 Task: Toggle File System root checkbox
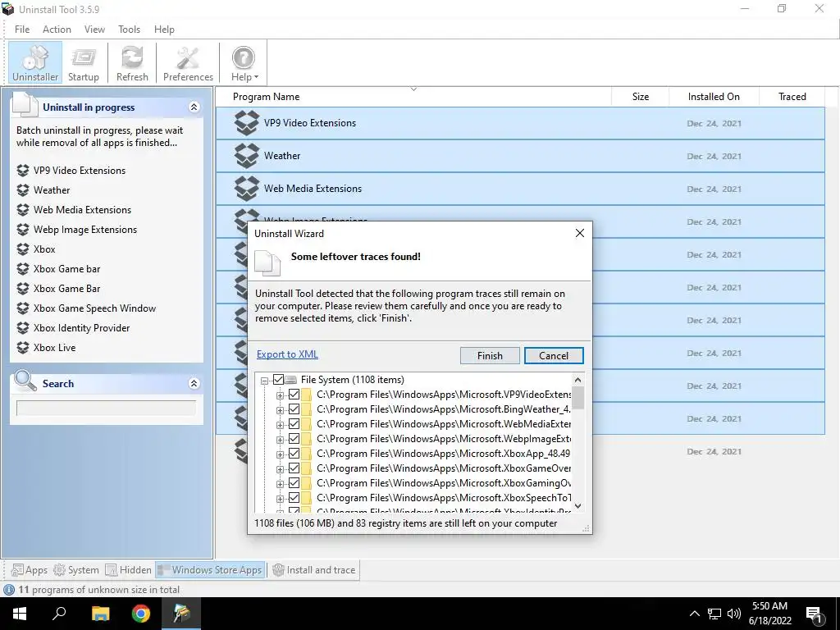[278, 380]
